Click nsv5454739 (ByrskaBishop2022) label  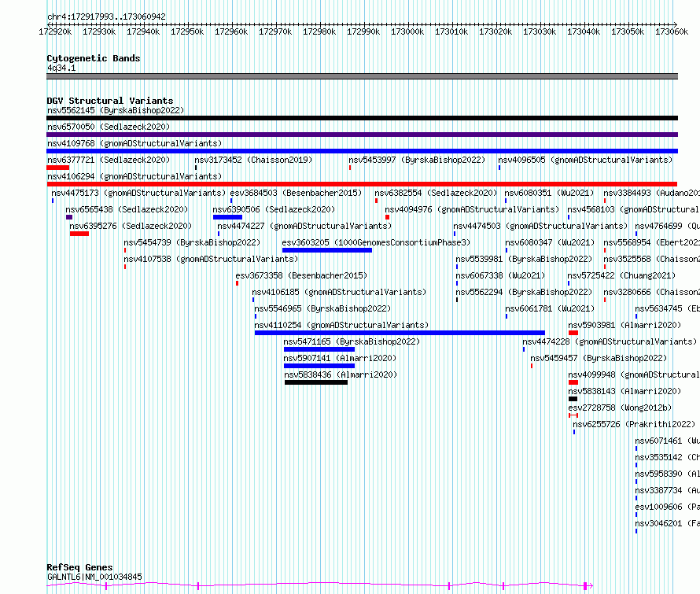pyautogui.click(x=192, y=242)
